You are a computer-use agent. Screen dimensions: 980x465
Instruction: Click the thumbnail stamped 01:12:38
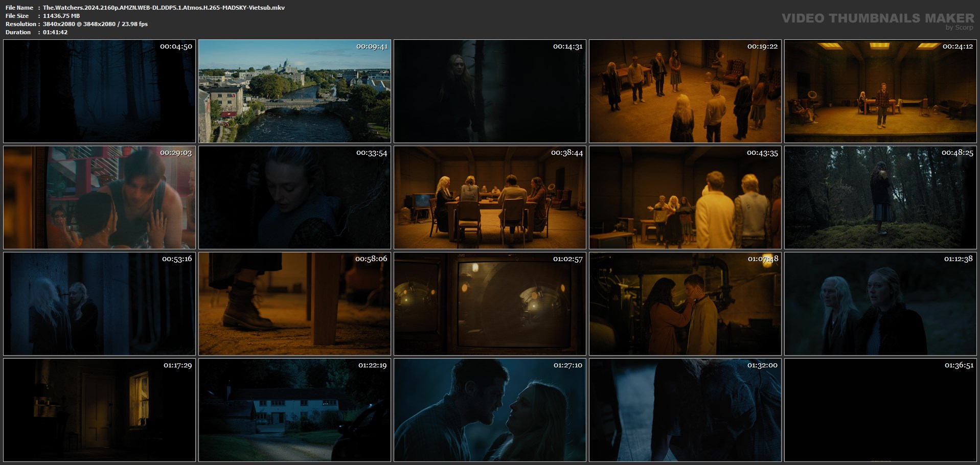(x=880, y=304)
